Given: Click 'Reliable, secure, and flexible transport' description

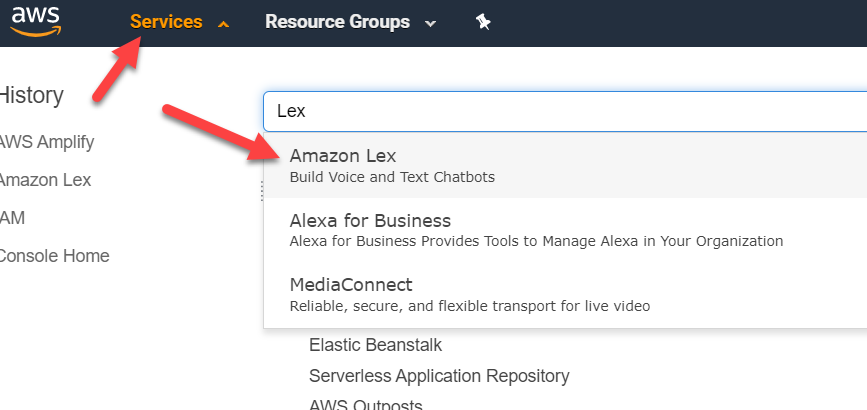Looking at the screenshot, I should (x=470, y=306).
